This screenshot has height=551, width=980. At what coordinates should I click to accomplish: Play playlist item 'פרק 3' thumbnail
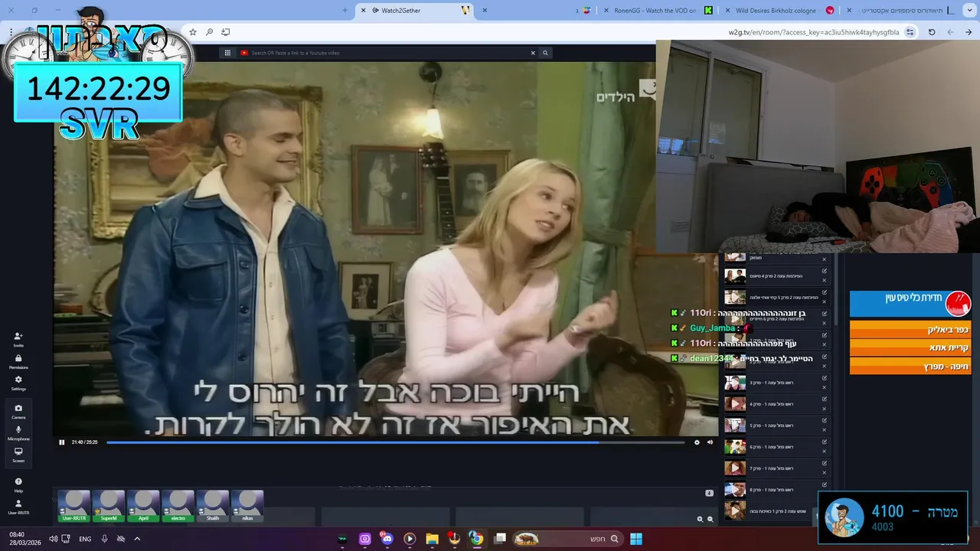point(735,383)
